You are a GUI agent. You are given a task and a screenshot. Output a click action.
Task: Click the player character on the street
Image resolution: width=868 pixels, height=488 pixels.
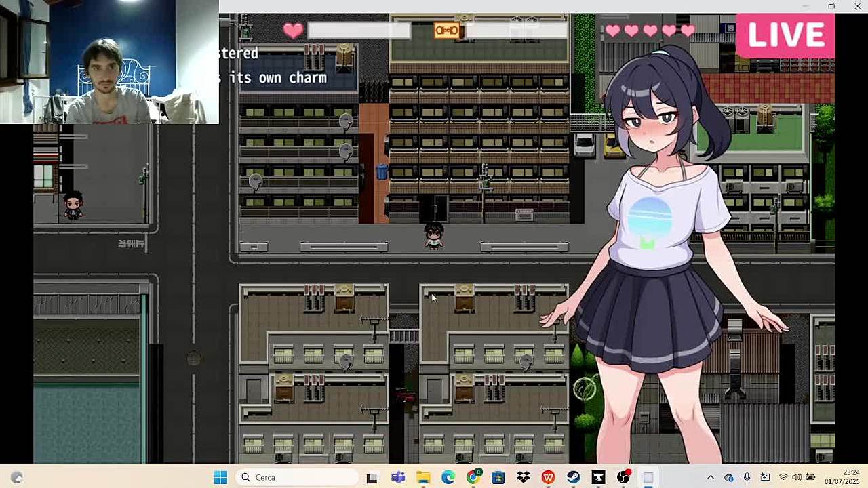point(433,236)
